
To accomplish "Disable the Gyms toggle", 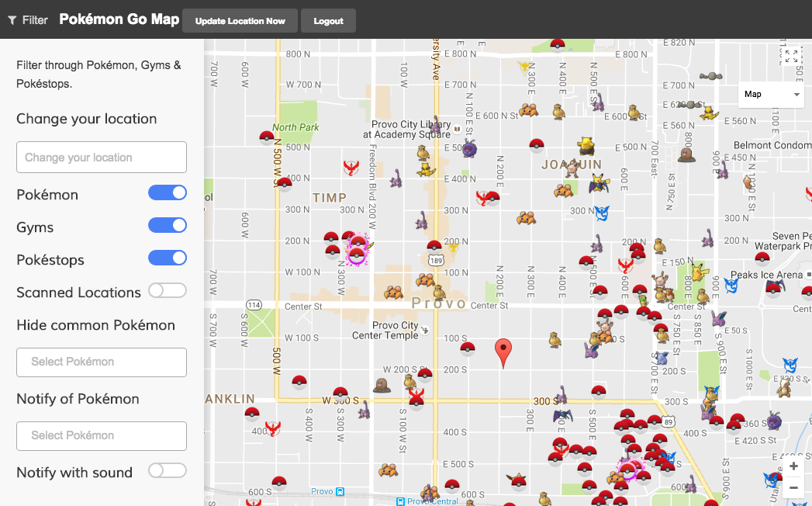I will (x=168, y=226).
